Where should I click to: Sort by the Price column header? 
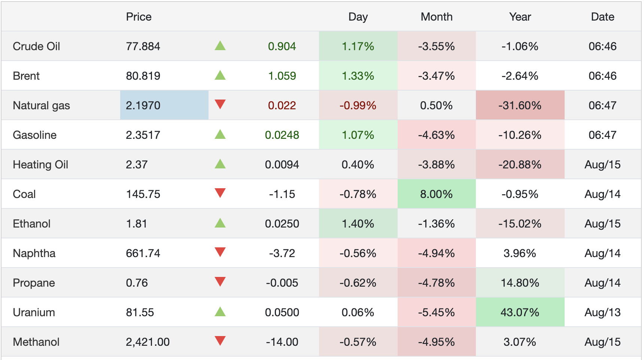139,17
